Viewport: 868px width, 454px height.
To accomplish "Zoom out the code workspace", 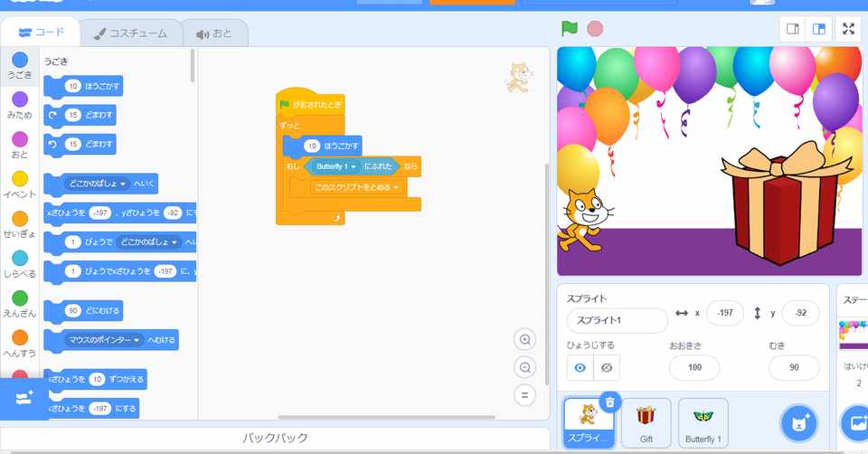I will 524,367.
